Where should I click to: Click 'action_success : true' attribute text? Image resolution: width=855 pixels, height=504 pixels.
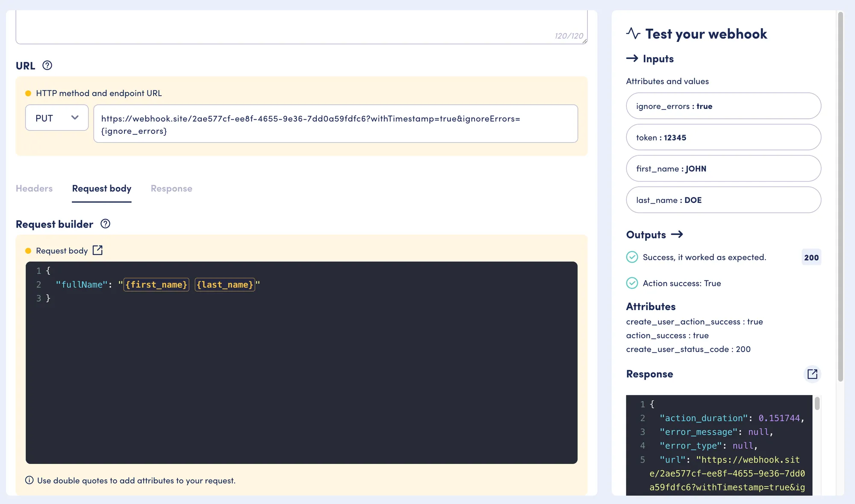(x=667, y=335)
